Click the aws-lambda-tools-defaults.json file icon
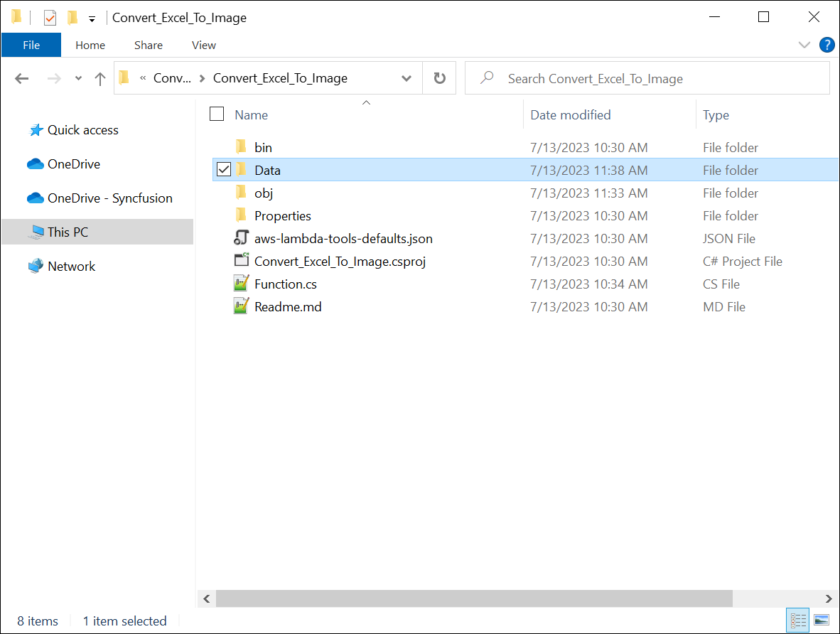Viewport: 840px width, 634px height. coord(242,239)
